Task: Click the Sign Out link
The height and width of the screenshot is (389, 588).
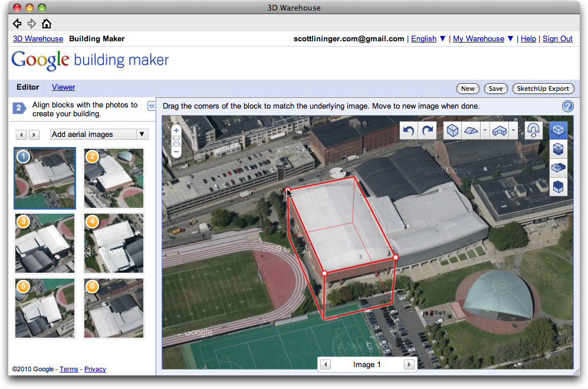Action: (557, 39)
